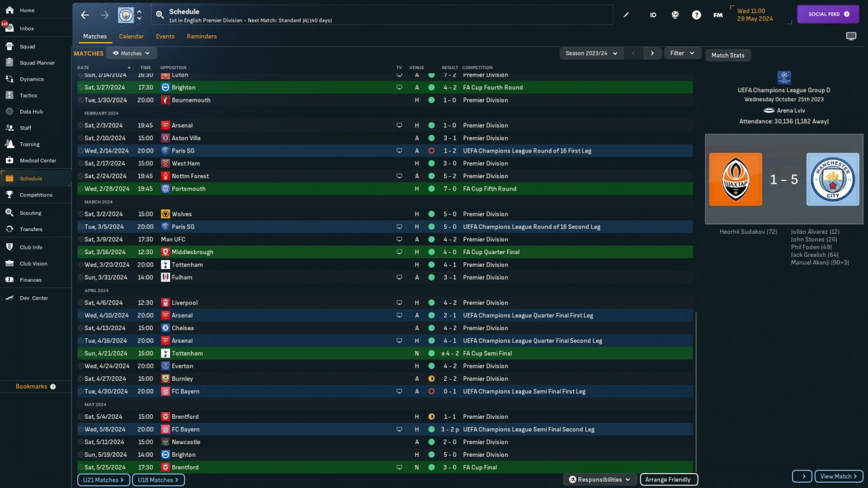The height and width of the screenshot is (488, 868).
Task: Open the Inbox in the sidebar
Action: [36, 28]
